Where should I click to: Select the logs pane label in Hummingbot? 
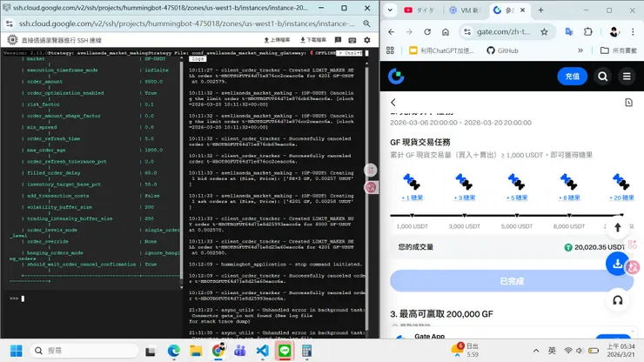[x=198, y=59]
